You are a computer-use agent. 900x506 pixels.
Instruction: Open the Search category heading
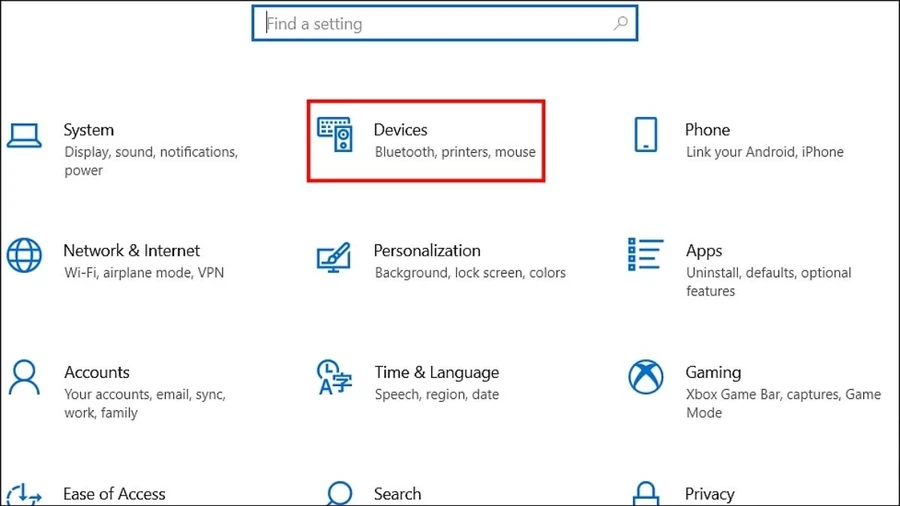coord(397,494)
